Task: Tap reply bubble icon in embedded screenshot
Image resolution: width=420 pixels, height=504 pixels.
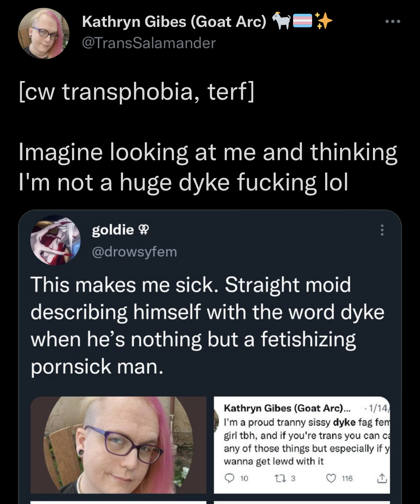Action: pos(230,478)
